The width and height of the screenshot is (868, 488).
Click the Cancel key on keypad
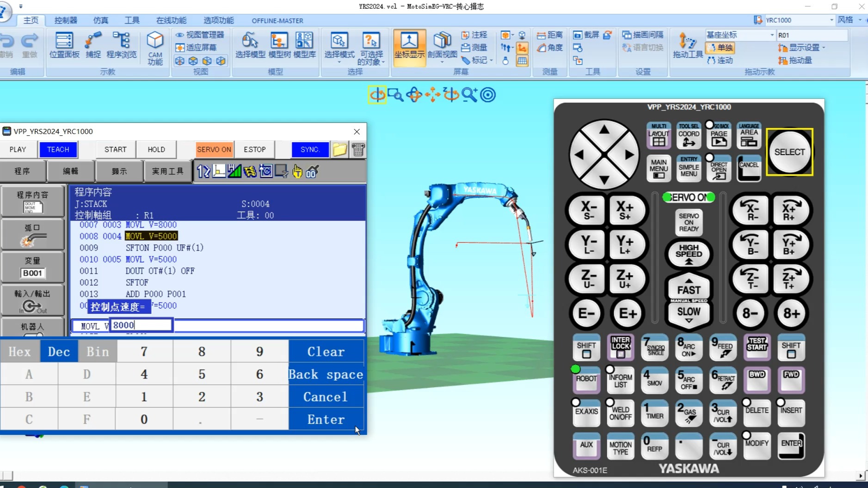[x=326, y=396]
